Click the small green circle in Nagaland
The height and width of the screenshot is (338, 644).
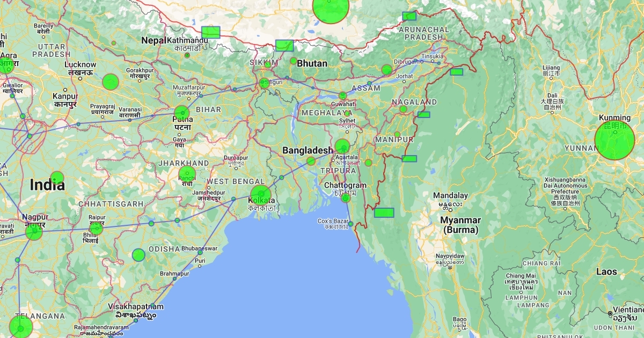click(403, 109)
